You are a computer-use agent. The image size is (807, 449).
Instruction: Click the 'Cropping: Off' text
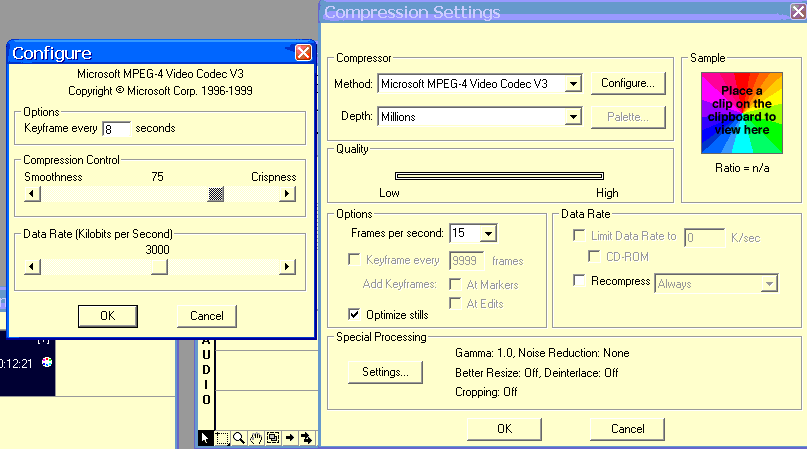point(486,392)
